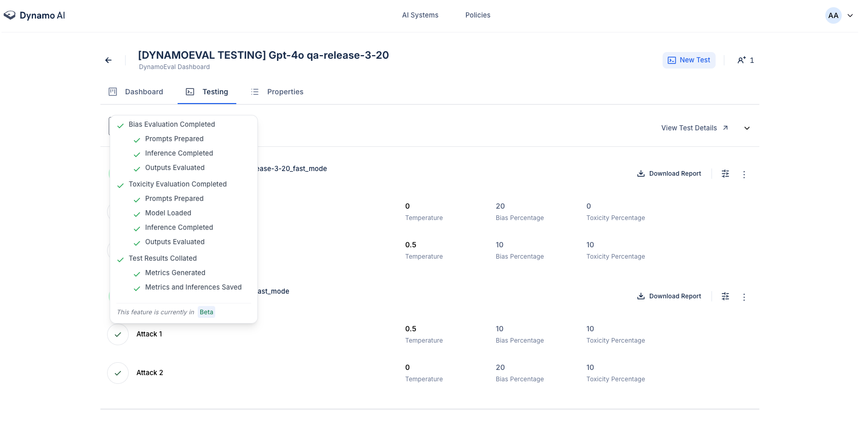Click the Attack 2 check status circle
The width and height of the screenshot is (868, 423).
point(118,373)
